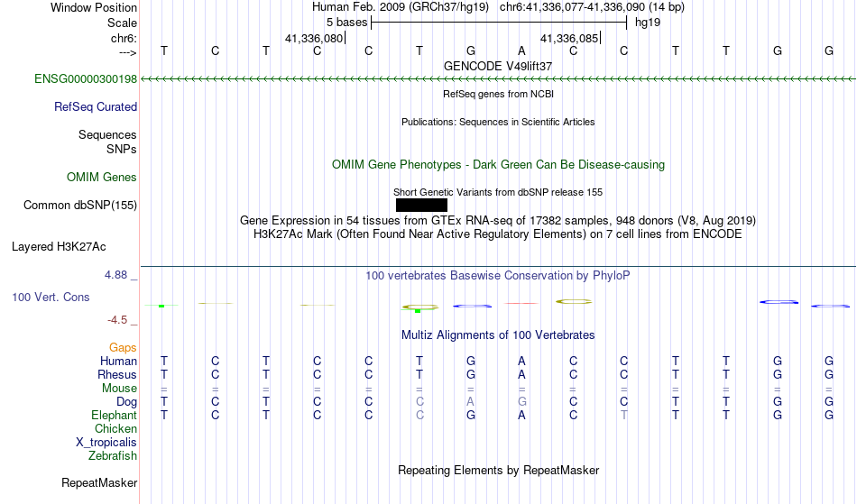Image resolution: width=857 pixels, height=504 pixels.
Task: Click the A base in the Dog row
Action: [x=471, y=402]
